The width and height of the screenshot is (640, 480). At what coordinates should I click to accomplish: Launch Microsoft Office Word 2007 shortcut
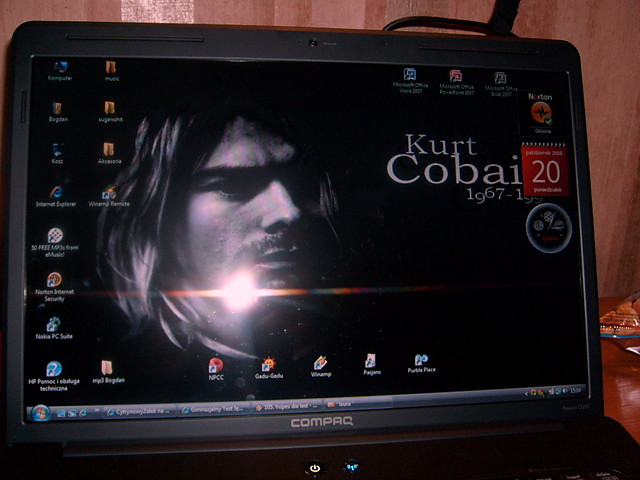coord(410,80)
